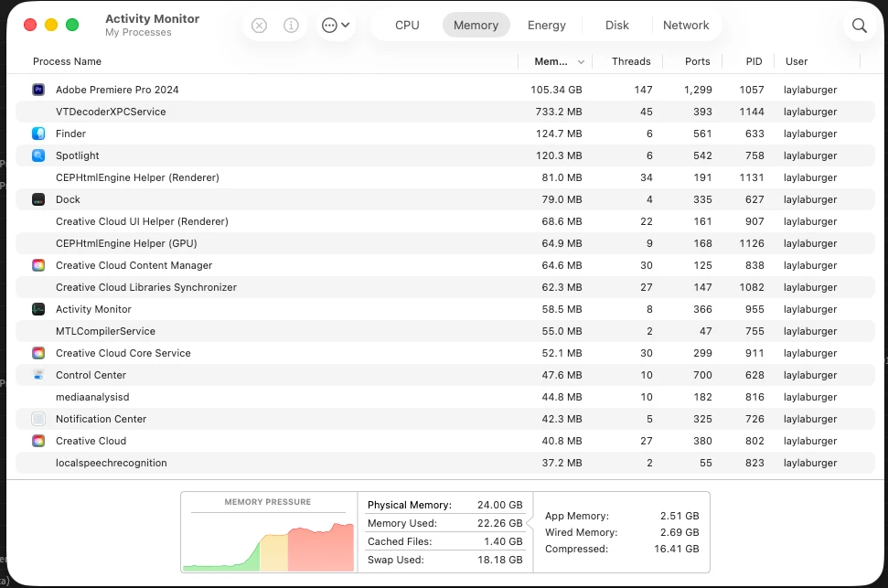This screenshot has width=888, height=588.
Task: Open the ellipsis more-options dropdown
Action: pyautogui.click(x=336, y=26)
